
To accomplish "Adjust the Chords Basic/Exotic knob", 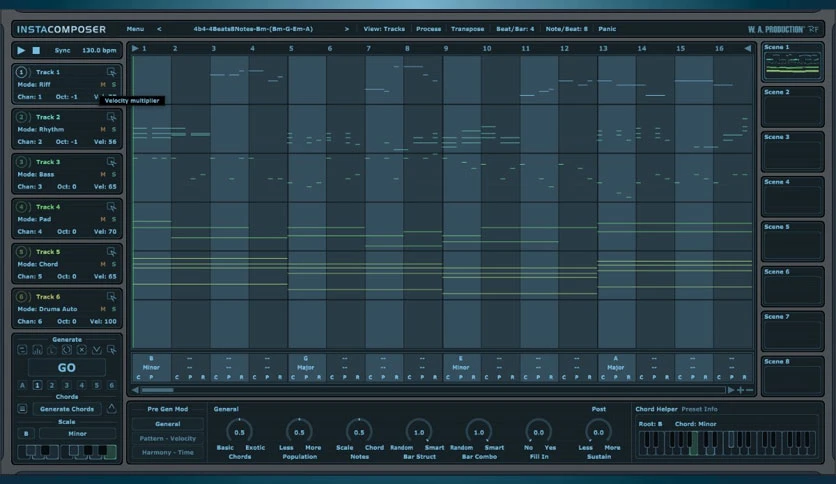I will (x=239, y=432).
